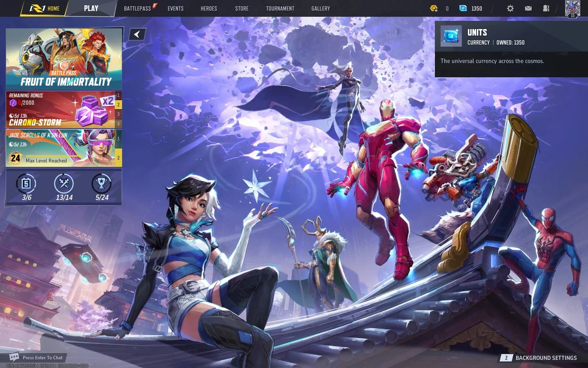
Task: Open the crossed-swords challenges icon showing 13/14
Action: 64,184
